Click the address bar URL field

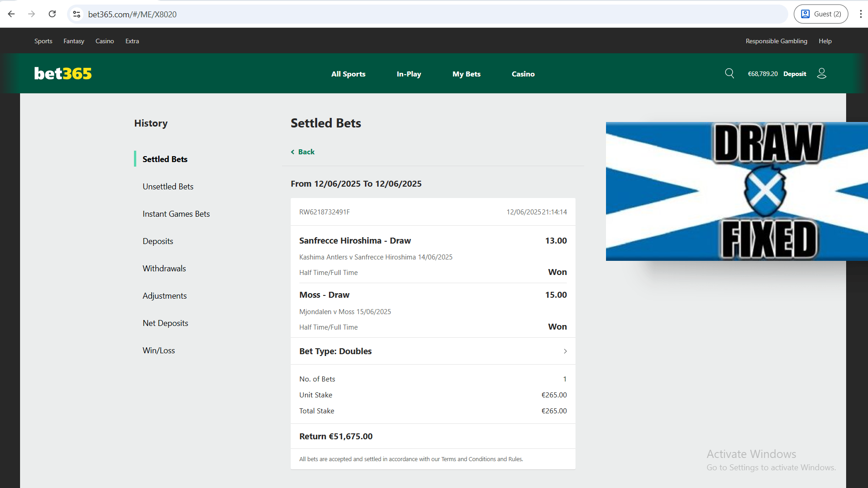coord(428,14)
